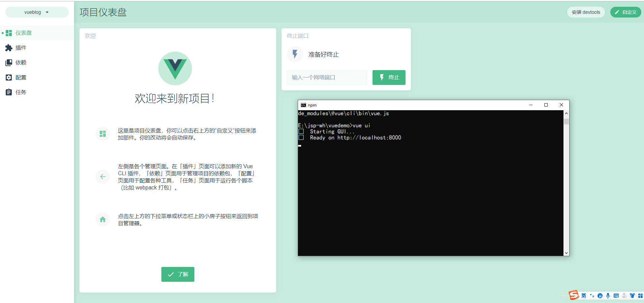Click the microphone voice input icon

tap(608, 296)
